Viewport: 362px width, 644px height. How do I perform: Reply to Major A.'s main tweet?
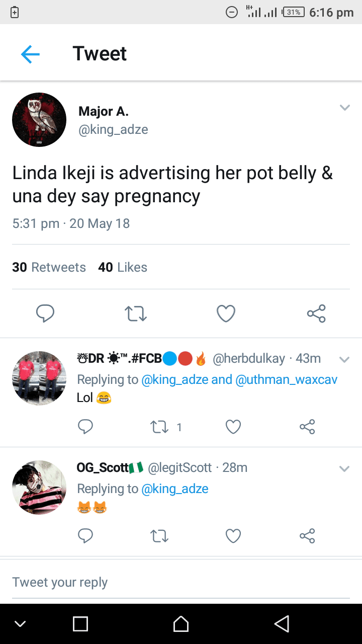click(45, 313)
